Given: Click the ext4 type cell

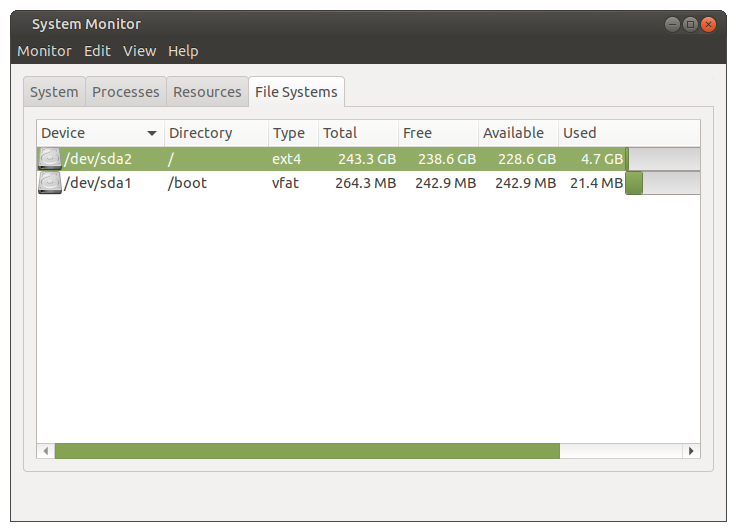Looking at the screenshot, I should click(286, 159).
